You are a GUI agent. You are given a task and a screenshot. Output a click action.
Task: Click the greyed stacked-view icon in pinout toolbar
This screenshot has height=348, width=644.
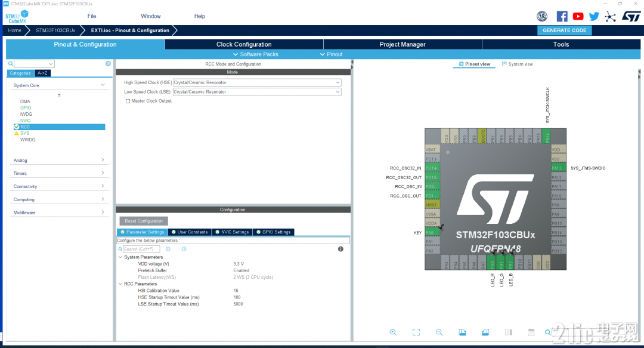pyautogui.click(x=531, y=332)
